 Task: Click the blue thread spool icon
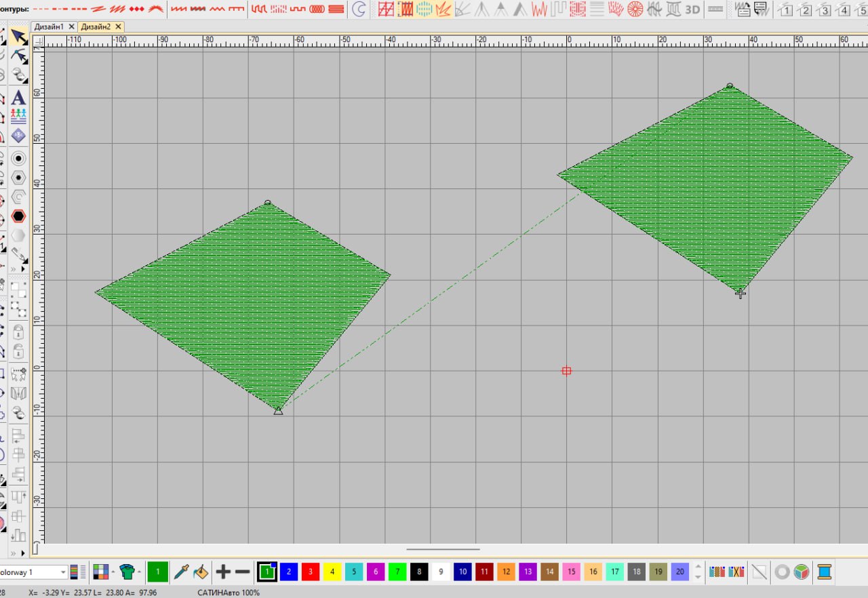(824, 572)
